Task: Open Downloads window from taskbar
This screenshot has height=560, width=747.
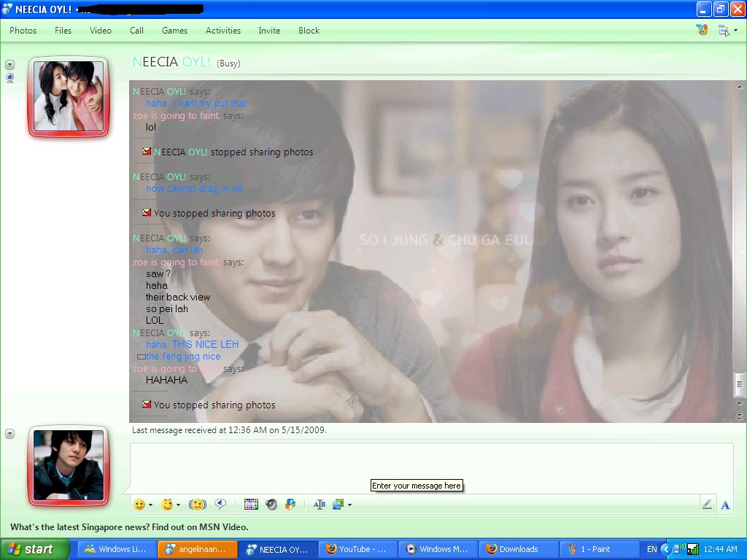Action: point(519,549)
